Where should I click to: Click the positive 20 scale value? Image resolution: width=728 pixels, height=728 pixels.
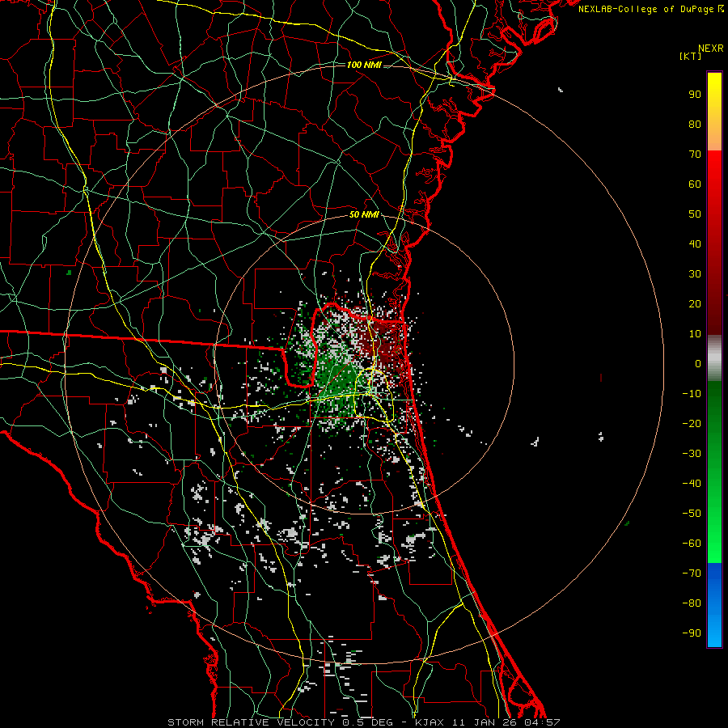point(695,304)
